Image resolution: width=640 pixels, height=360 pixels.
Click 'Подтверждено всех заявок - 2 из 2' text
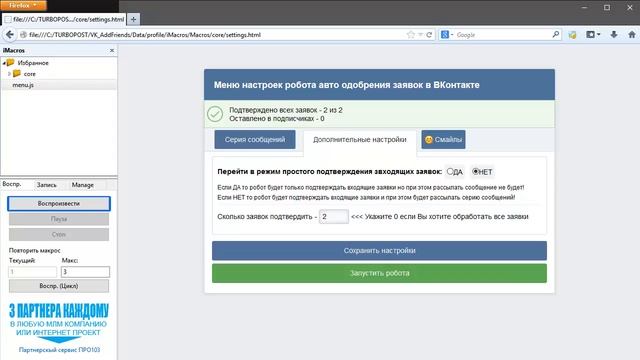click(x=286, y=110)
